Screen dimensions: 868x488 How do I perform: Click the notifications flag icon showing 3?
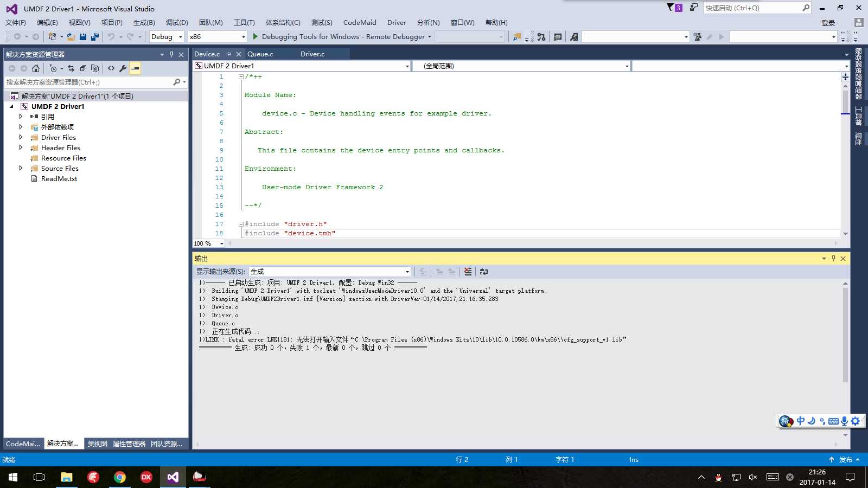(674, 8)
